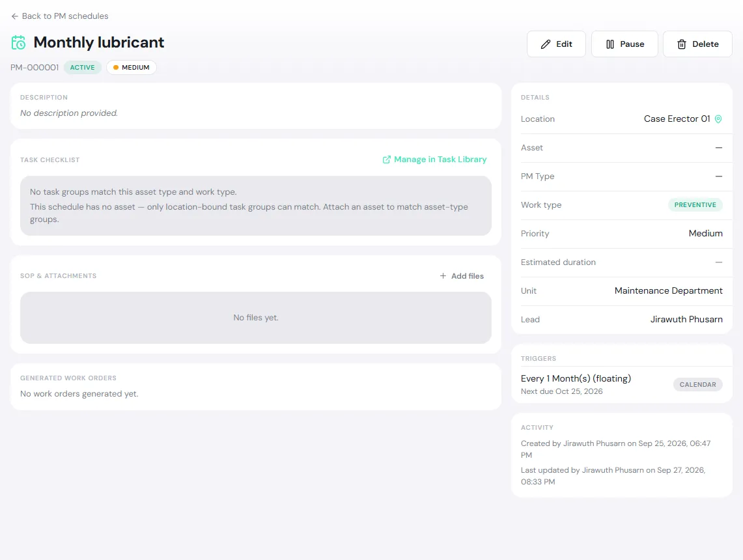
Task: Click the Work type label
Action: [x=541, y=205]
